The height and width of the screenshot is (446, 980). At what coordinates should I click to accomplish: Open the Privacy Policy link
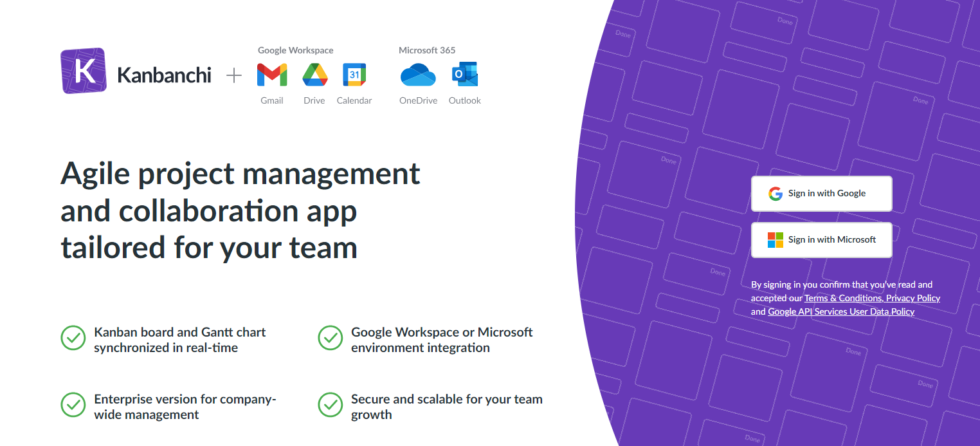coord(913,298)
